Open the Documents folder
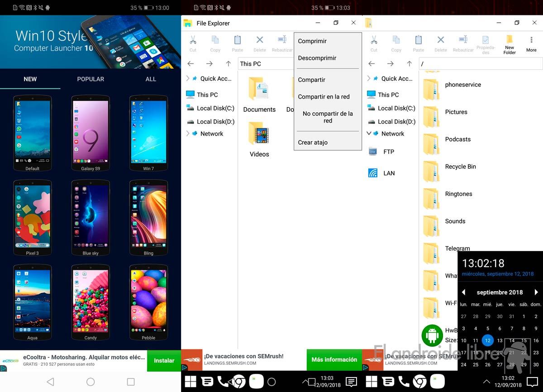The height and width of the screenshot is (392, 543). (259, 94)
